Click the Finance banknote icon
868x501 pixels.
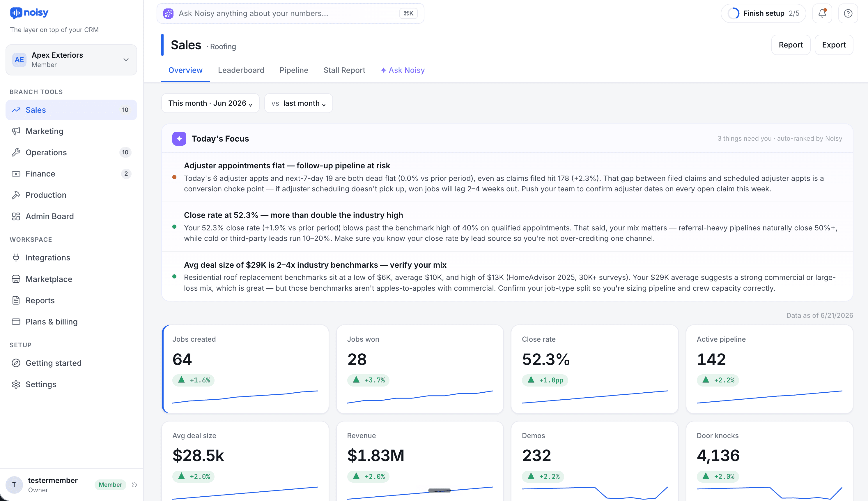[16, 174]
